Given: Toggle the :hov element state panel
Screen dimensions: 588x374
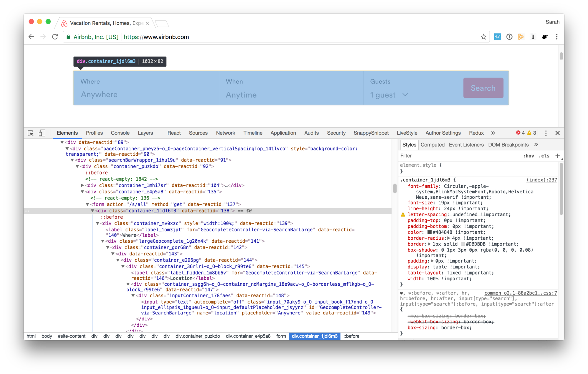Looking at the screenshot, I should tap(528, 156).
